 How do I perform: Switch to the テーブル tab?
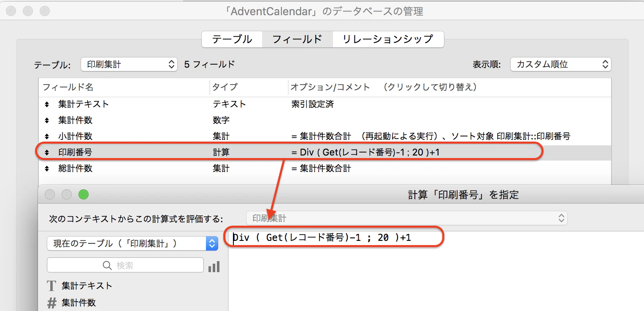(232, 39)
